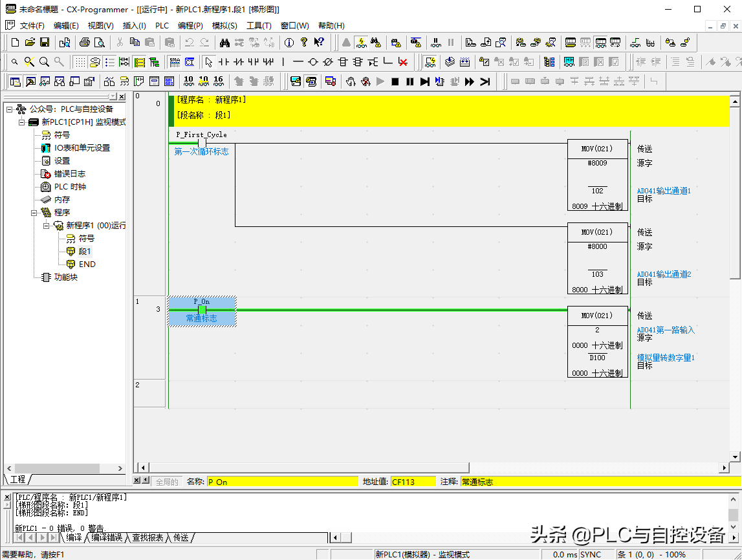Click the binoculars Find icon
Image resolution: width=742 pixels, height=560 pixels.
[224, 43]
